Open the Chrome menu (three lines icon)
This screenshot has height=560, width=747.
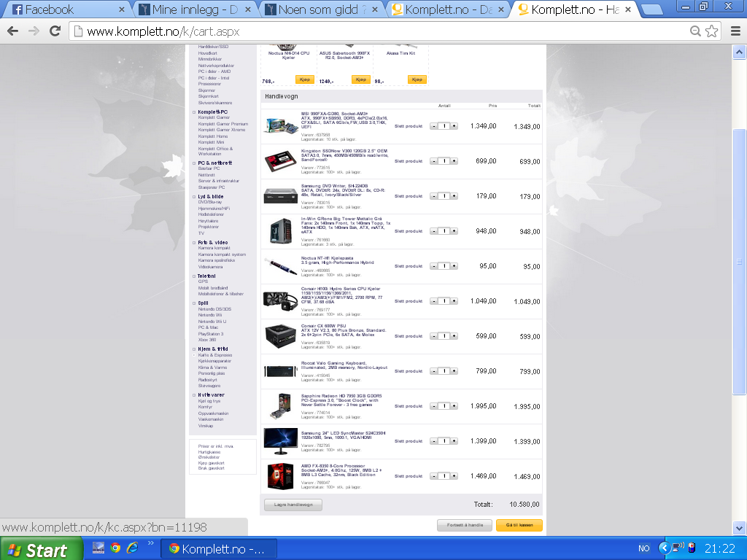735,31
